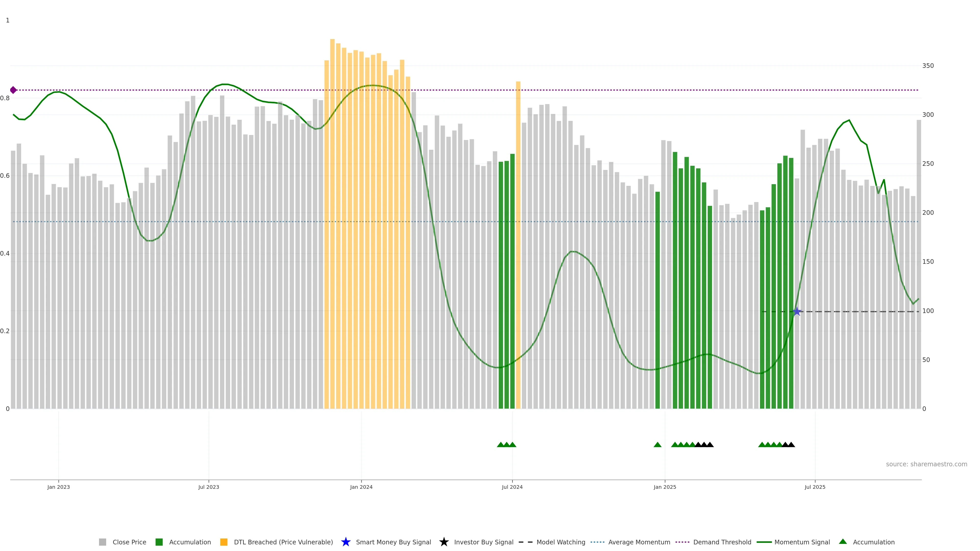Click the gray Close Price legend swatch
Screen dimensions: 980x551
click(x=102, y=542)
